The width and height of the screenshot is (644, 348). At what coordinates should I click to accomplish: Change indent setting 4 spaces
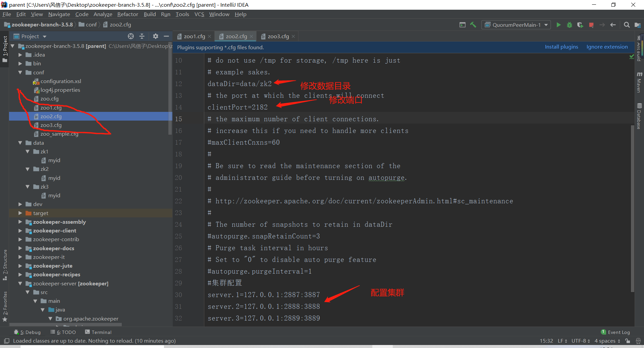tap(607, 341)
